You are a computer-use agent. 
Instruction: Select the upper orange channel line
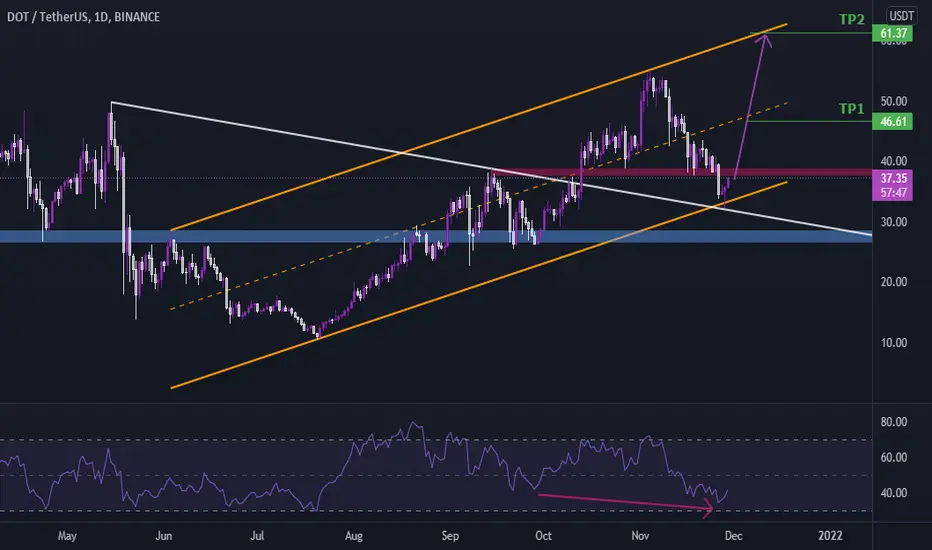click(x=478, y=127)
